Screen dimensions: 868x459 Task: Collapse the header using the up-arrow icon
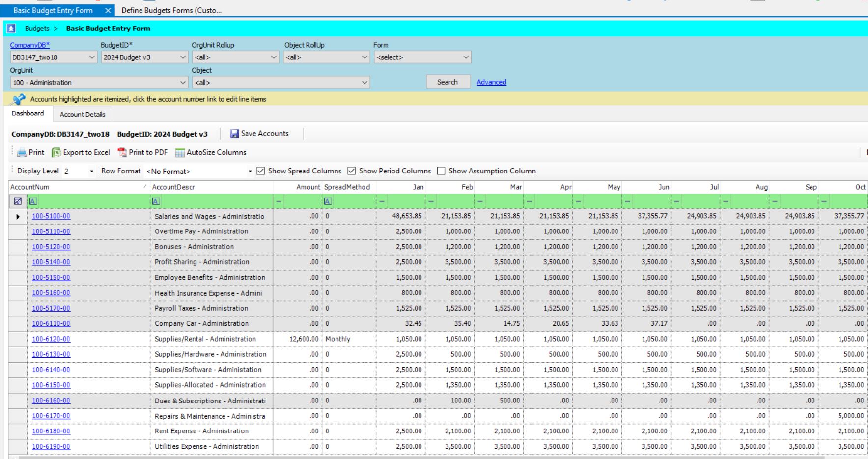(x=11, y=29)
